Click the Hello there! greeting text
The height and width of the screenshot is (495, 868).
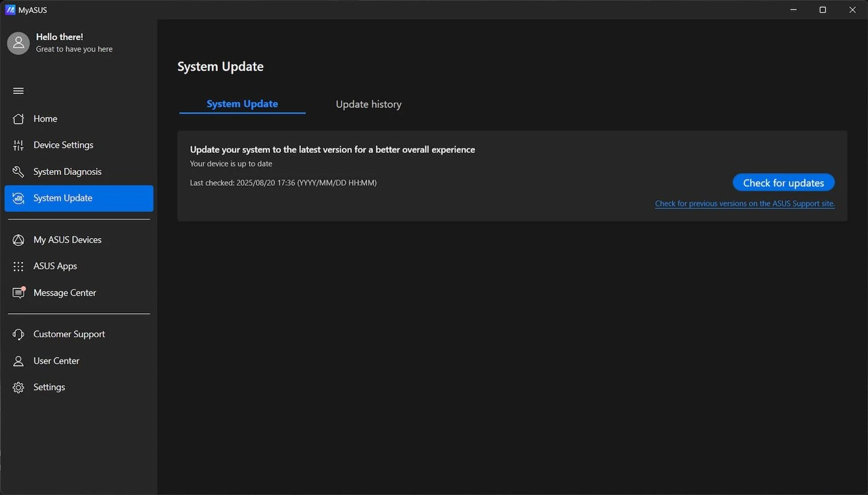60,37
